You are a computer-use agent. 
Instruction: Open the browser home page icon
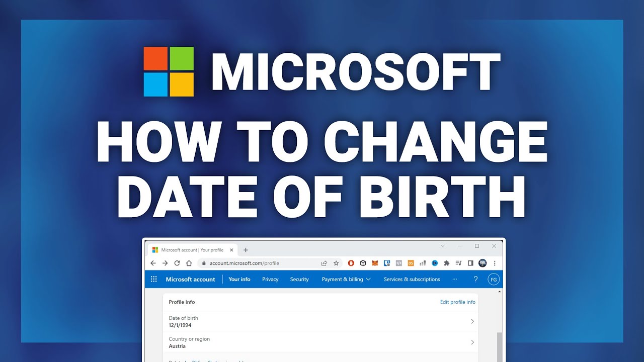click(189, 263)
